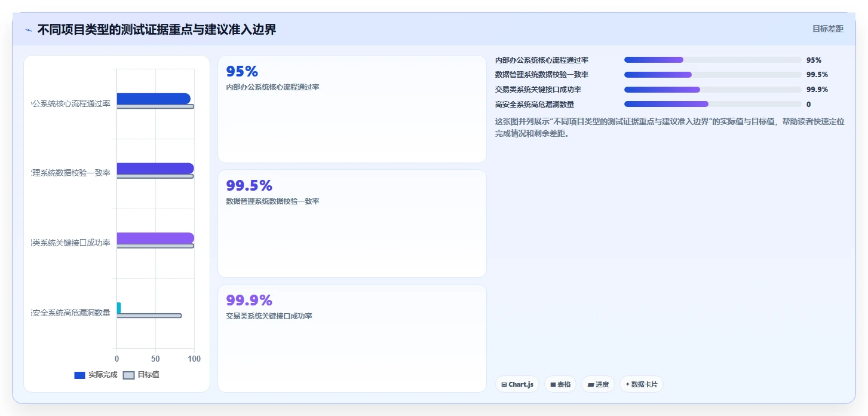Viewport: 868px width, 416px height.
Task: Click the description paragraph starting 这张图并列展示
Action: [x=670, y=127]
